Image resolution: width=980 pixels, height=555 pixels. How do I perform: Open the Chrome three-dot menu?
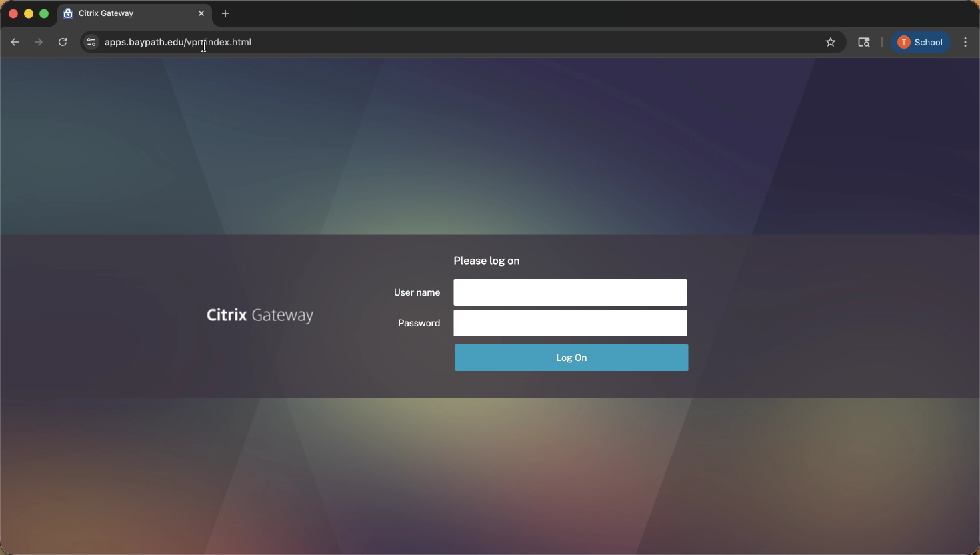point(965,42)
